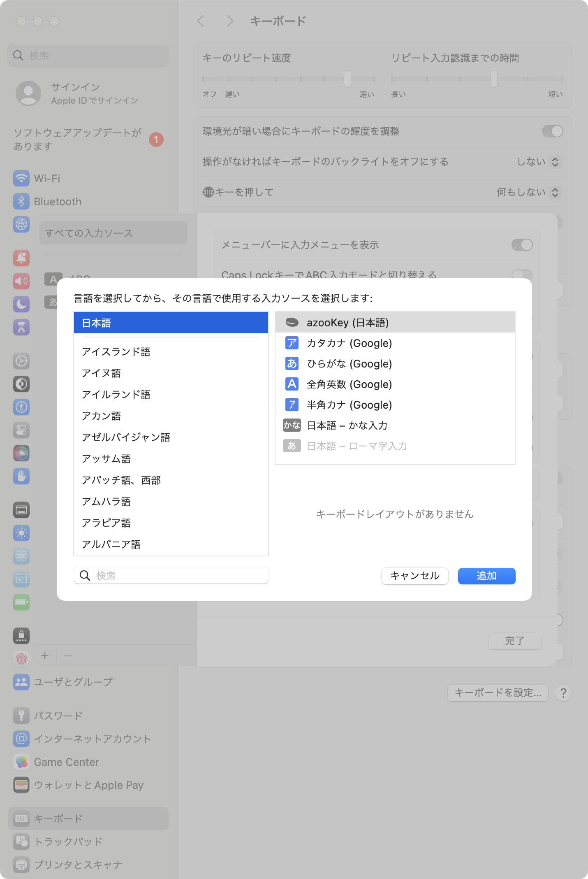Open Wallpaper flower icon in sidebar

pos(21,556)
